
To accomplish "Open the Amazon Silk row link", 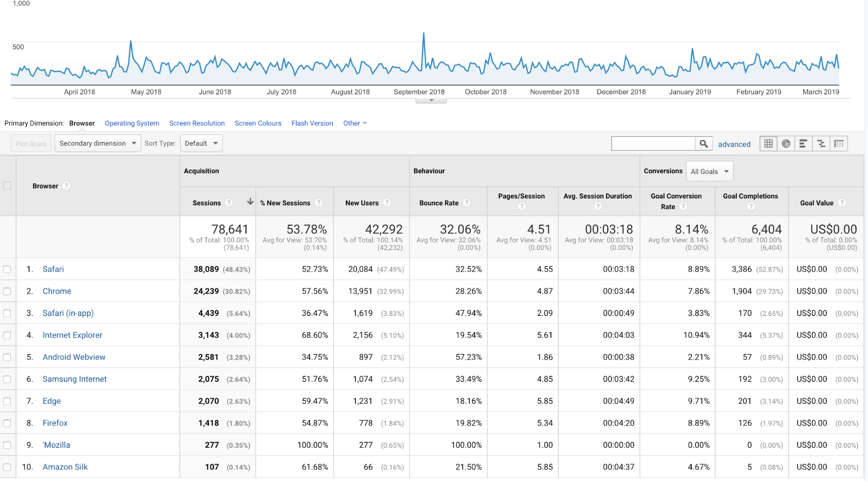I will pos(65,467).
